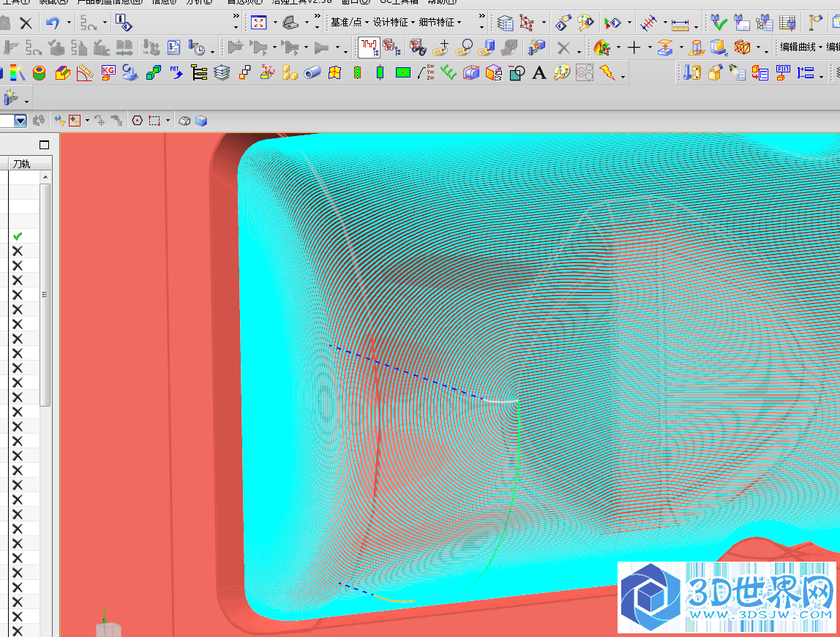Click the red angle ruler measure icon
Screen dimensions: 840x637
click(85, 72)
